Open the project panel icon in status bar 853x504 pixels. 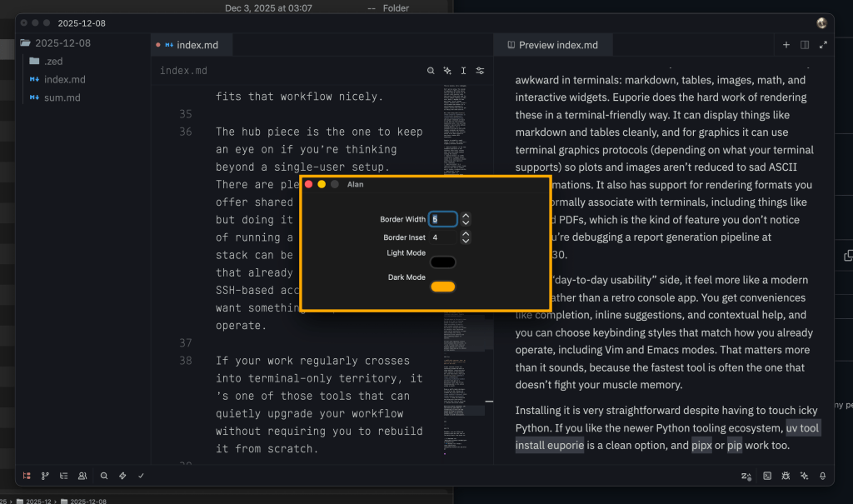27,476
